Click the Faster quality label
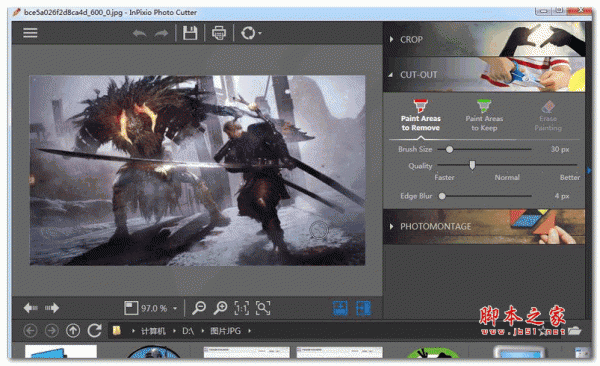 point(444,178)
